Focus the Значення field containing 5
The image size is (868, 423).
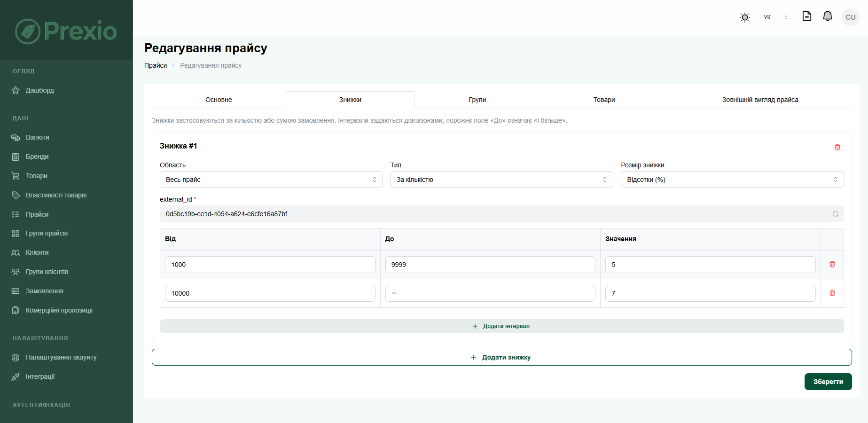711,265
